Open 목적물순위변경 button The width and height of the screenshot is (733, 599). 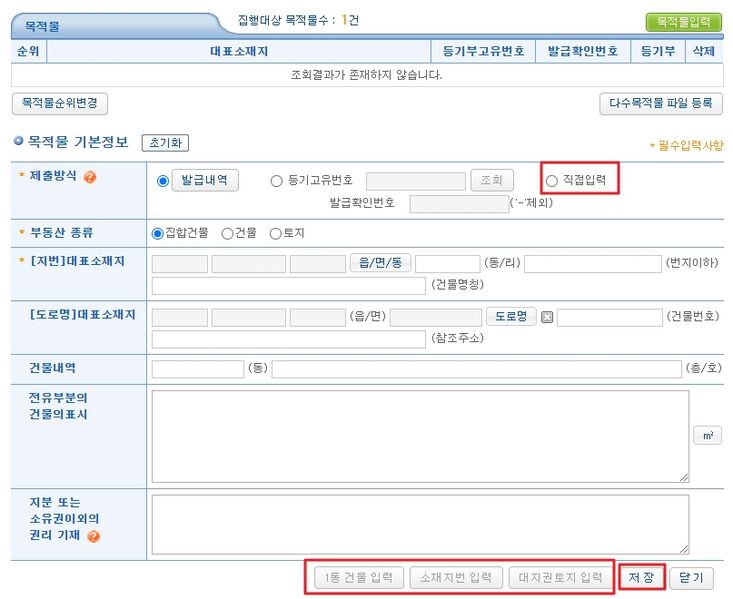pyautogui.click(x=60, y=103)
